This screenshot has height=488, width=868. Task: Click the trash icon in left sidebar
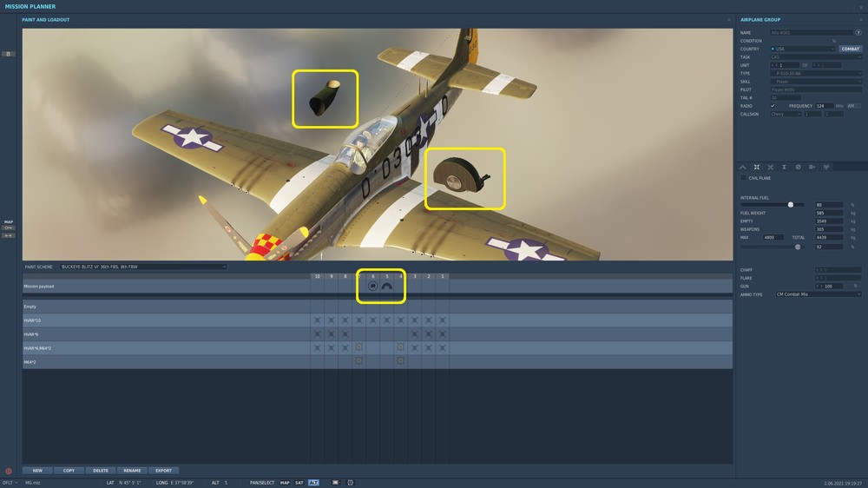coord(9,54)
